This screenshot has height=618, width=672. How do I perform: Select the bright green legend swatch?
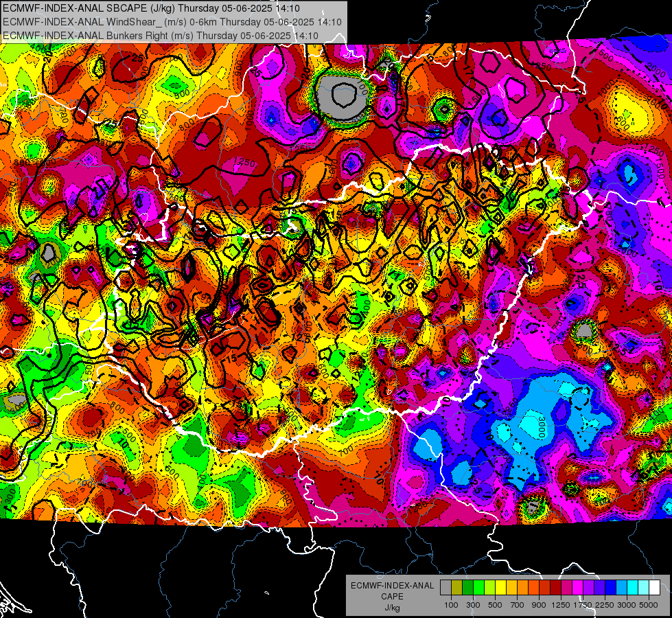(x=478, y=588)
